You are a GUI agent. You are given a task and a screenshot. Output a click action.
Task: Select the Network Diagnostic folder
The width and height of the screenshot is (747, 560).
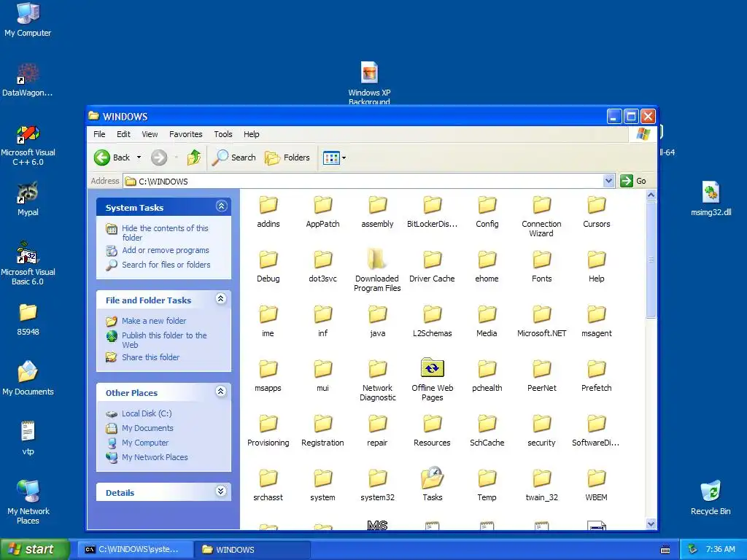coord(377,381)
